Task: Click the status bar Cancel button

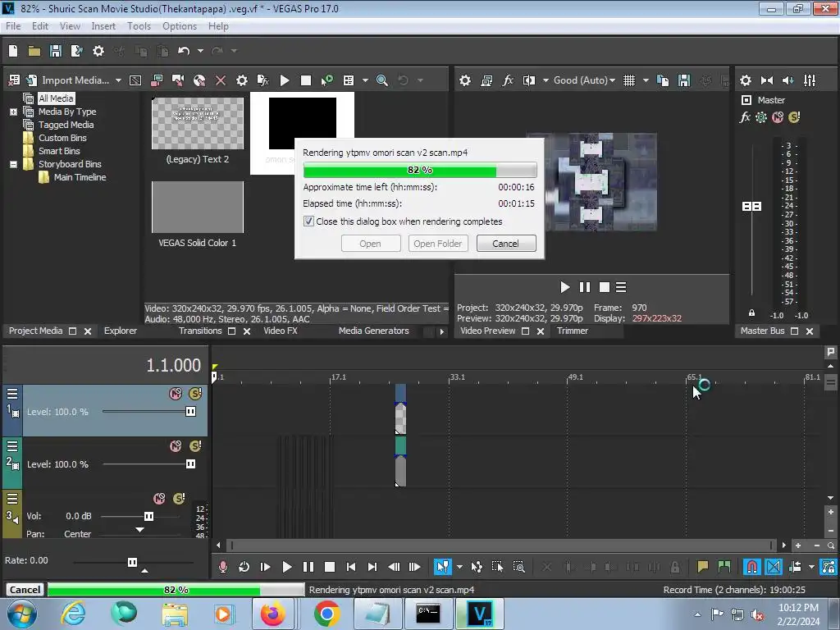Action: [25, 590]
